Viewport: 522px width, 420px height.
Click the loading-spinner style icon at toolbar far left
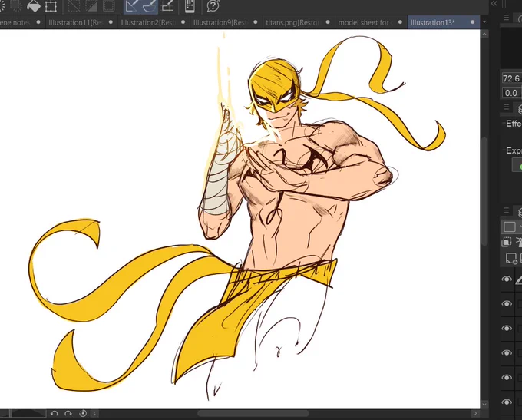[2, 5]
